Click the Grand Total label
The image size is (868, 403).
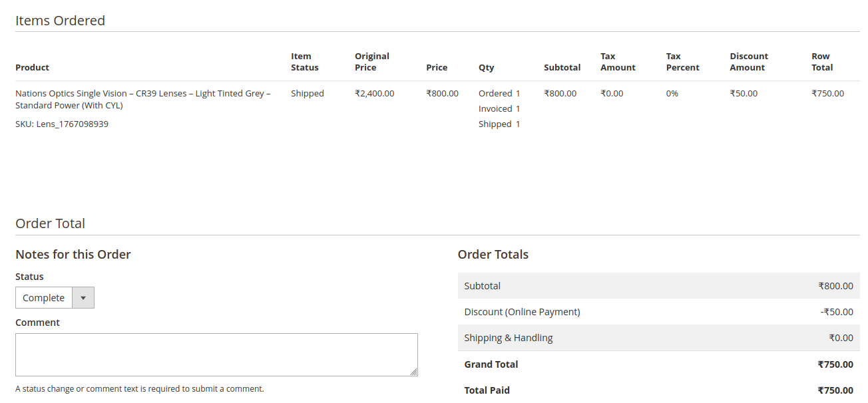tap(491, 364)
